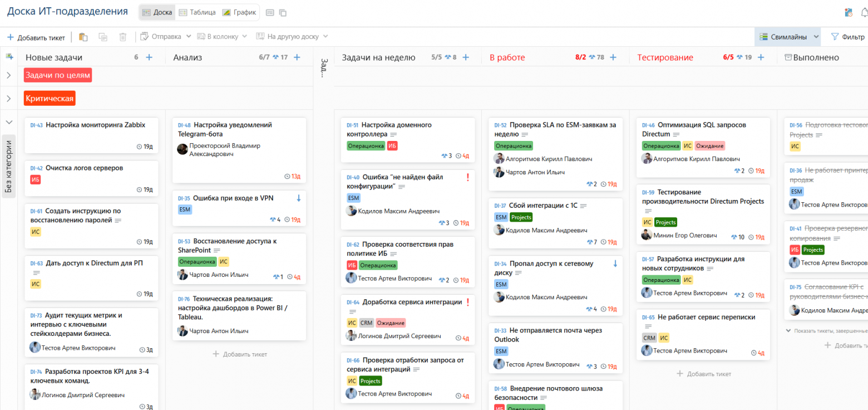The width and height of the screenshot is (868, 410).
Task: Click the Фильтр funnel icon
Action: [x=835, y=37]
